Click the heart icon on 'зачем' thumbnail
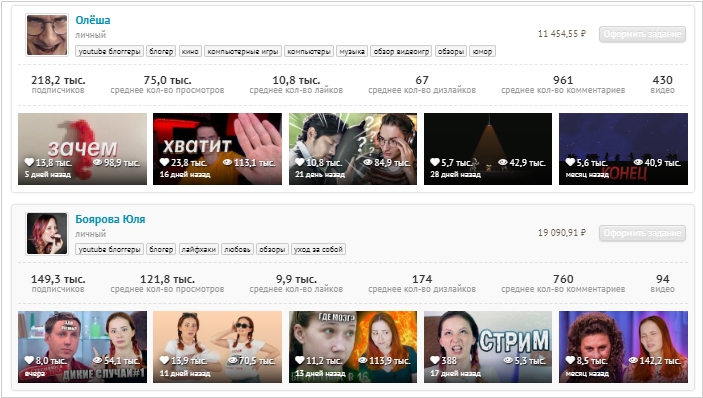The width and height of the screenshot is (703, 398). [30, 162]
